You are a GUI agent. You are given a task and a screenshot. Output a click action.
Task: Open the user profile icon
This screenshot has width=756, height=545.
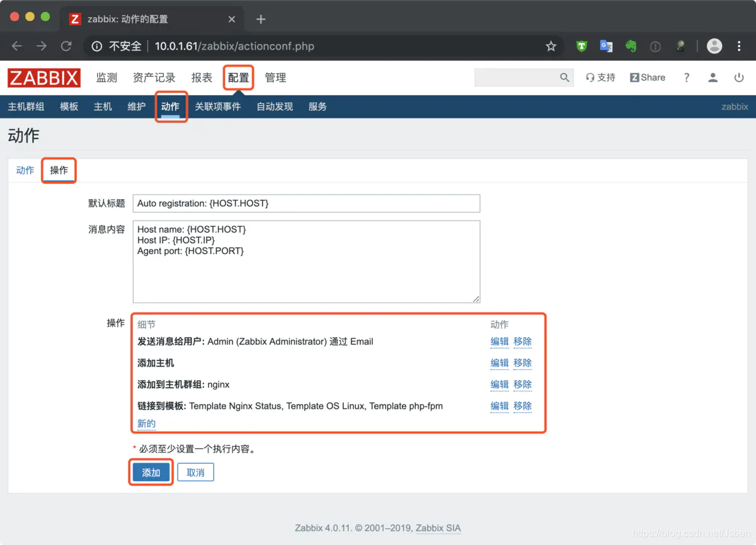(713, 77)
